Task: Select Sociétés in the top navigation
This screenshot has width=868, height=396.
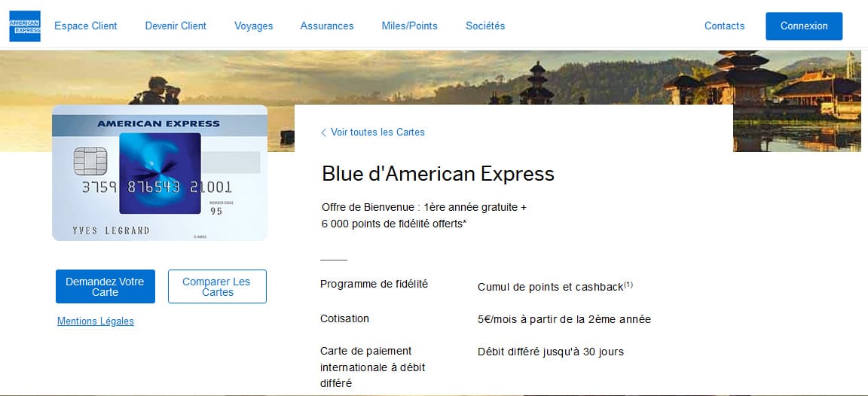Action: tap(485, 26)
